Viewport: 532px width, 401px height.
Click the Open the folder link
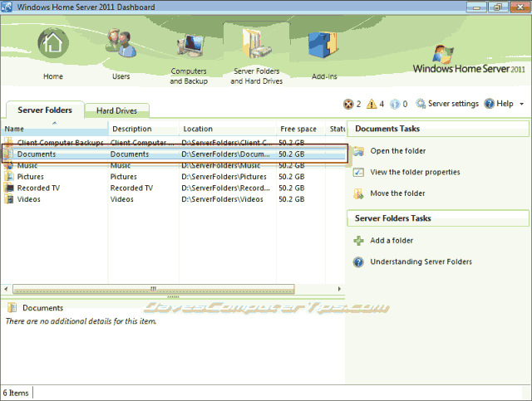click(397, 151)
